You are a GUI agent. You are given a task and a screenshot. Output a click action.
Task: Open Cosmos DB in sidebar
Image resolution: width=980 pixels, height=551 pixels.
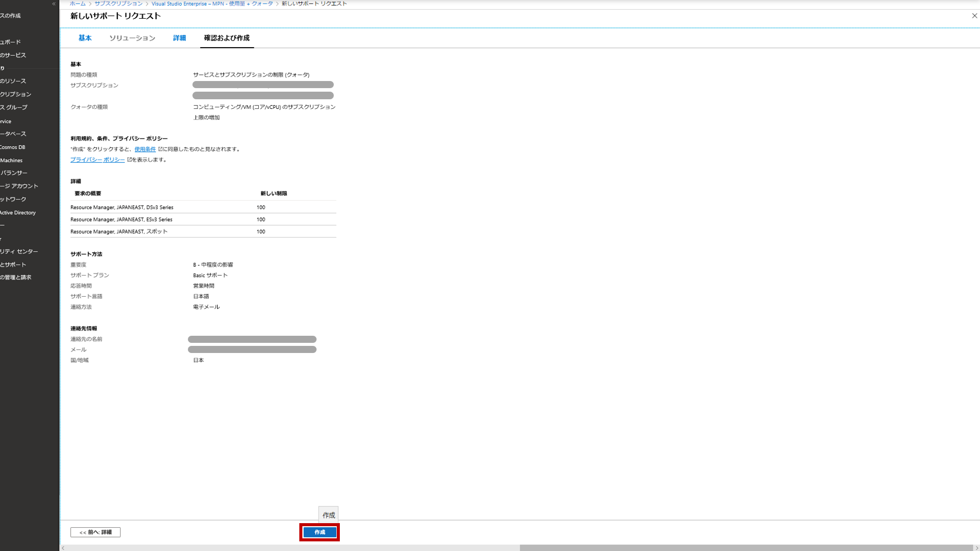coord(13,147)
